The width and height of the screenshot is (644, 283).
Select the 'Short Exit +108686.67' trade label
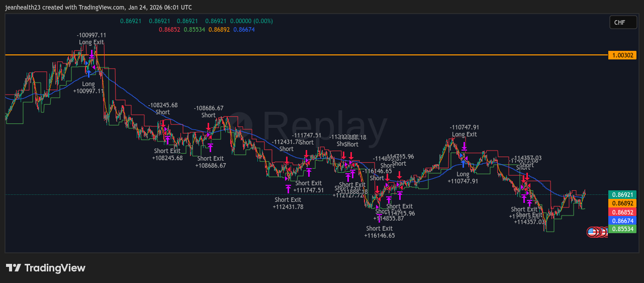pyautogui.click(x=211, y=162)
